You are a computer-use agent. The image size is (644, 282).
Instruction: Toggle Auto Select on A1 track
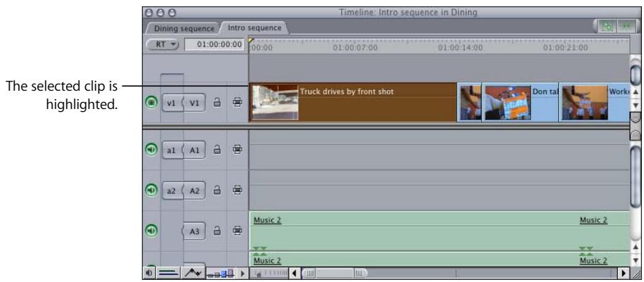click(237, 150)
